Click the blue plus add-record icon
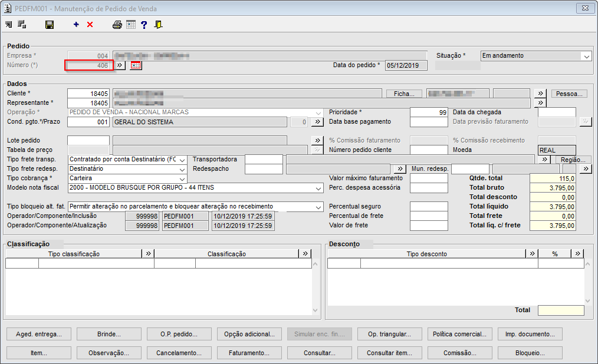This screenshot has width=598, height=364. (76, 25)
